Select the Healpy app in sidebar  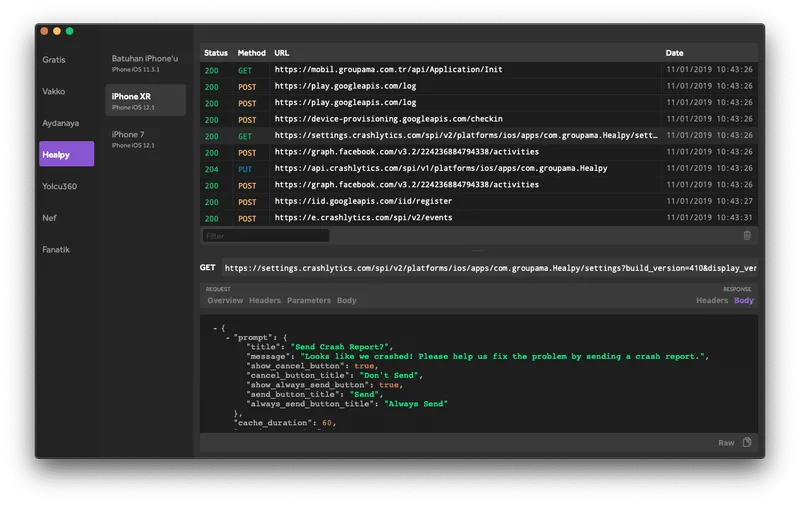click(x=66, y=154)
